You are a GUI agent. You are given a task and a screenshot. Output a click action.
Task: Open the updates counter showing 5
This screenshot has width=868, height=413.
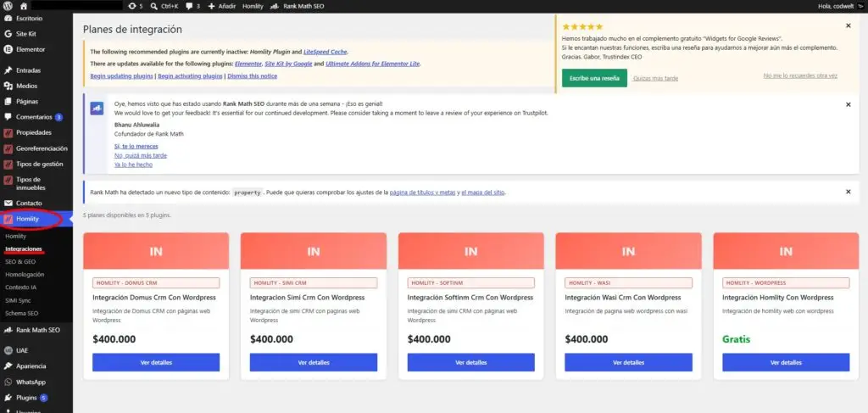click(135, 6)
